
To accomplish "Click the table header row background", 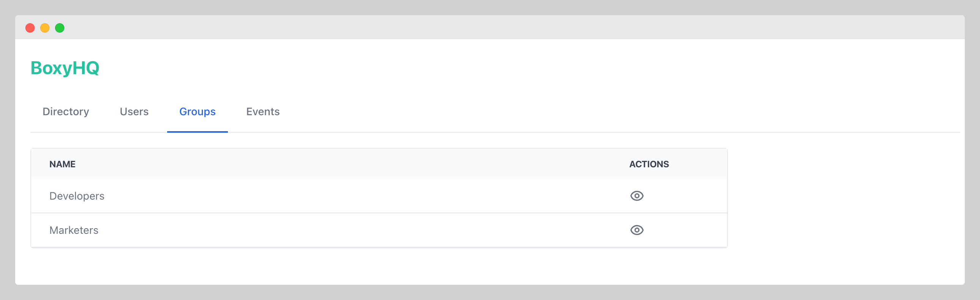I will [342, 164].
